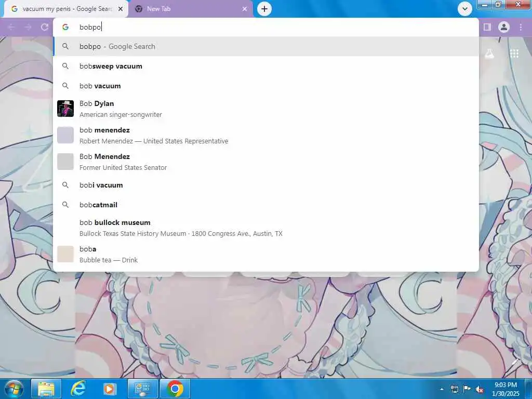The width and height of the screenshot is (532, 399).
Task: Select the 'boba' Bubble tea suggestion
Action: tap(266, 254)
